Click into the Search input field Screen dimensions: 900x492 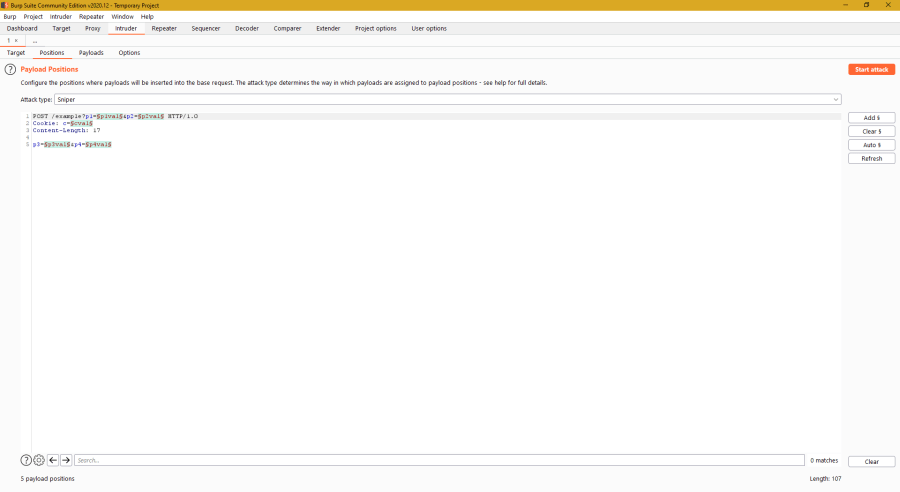pos(438,460)
